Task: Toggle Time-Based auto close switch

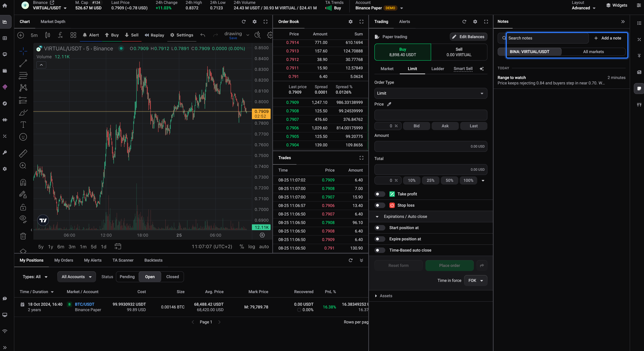Action: (x=380, y=250)
